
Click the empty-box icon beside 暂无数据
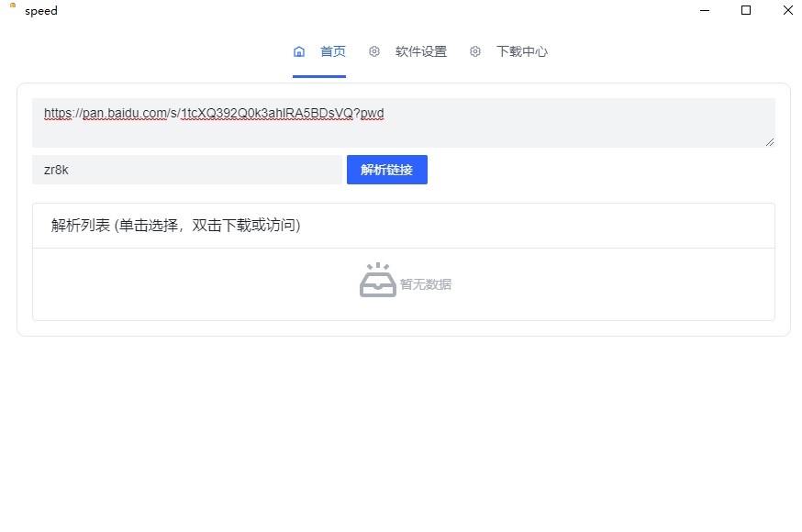coord(377,278)
